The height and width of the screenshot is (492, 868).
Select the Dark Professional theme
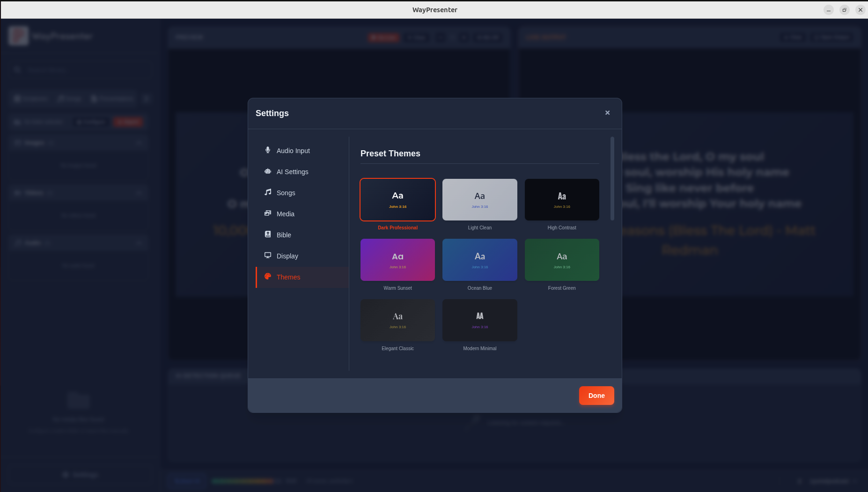397,199
